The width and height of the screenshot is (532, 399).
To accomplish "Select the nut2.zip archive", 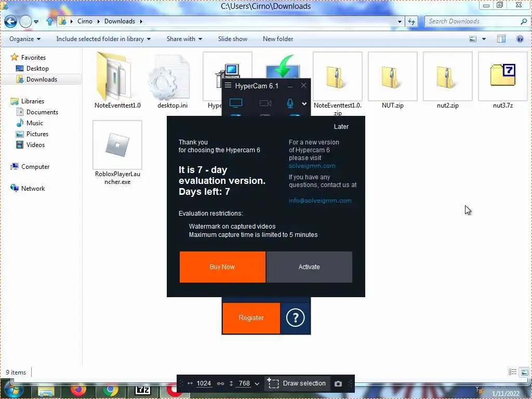I will (447, 80).
